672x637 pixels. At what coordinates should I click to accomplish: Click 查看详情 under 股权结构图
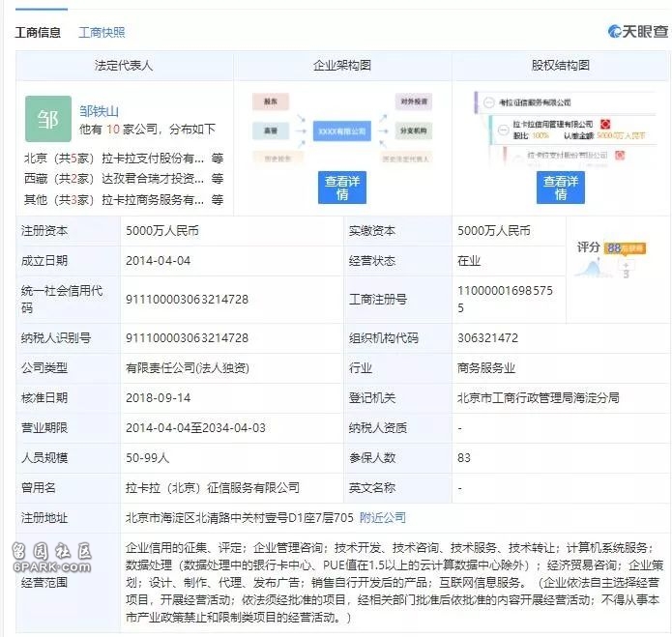(561, 188)
